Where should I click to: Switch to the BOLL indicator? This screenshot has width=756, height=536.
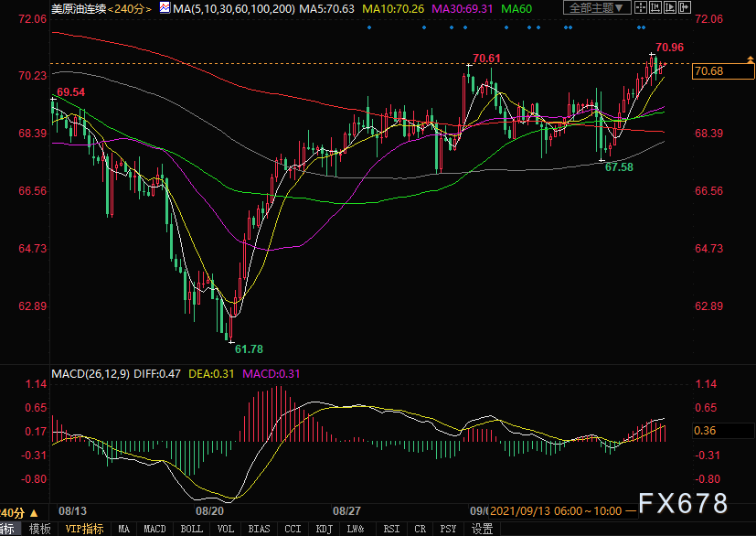(191, 529)
